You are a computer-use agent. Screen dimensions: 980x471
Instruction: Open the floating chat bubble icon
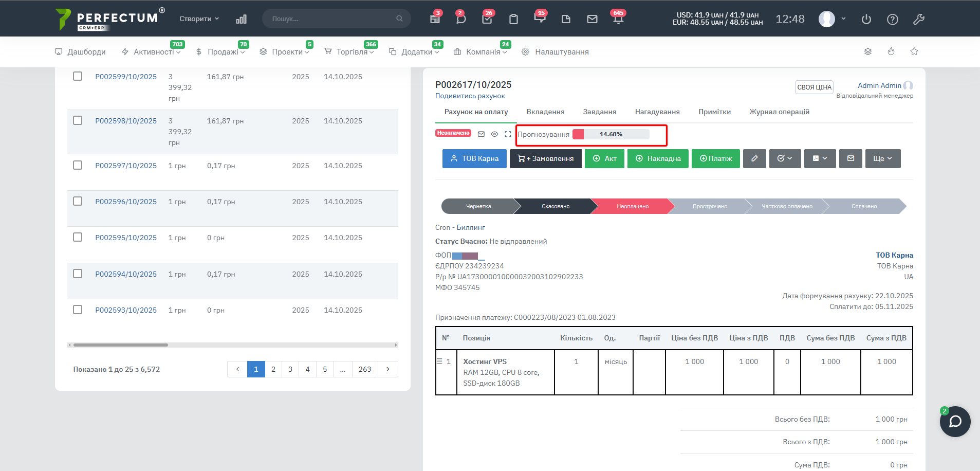click(x=955, y=422)
